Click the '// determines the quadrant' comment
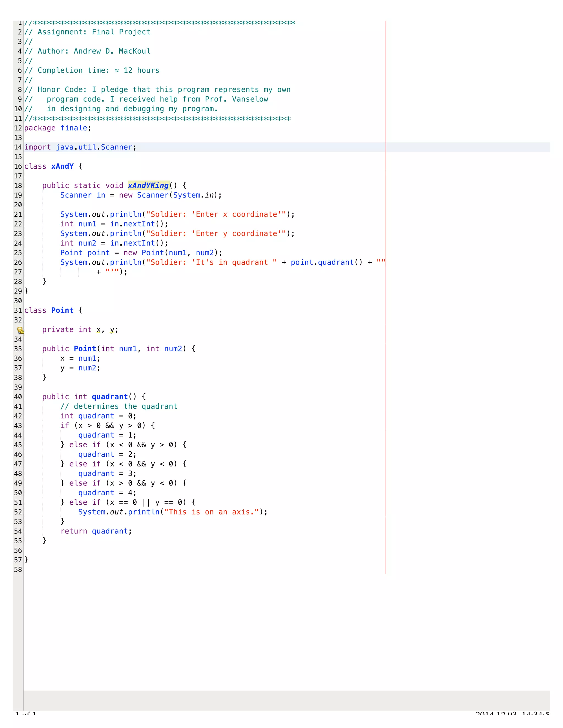Image resolution: width=563 pixels, height=728 pixels. point(119,406)
